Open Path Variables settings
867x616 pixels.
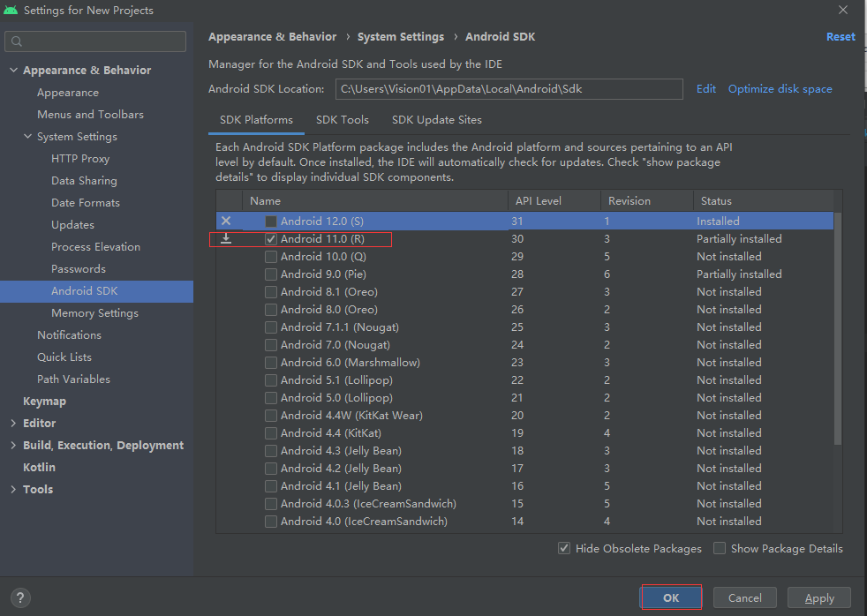(x=73, y=379)
